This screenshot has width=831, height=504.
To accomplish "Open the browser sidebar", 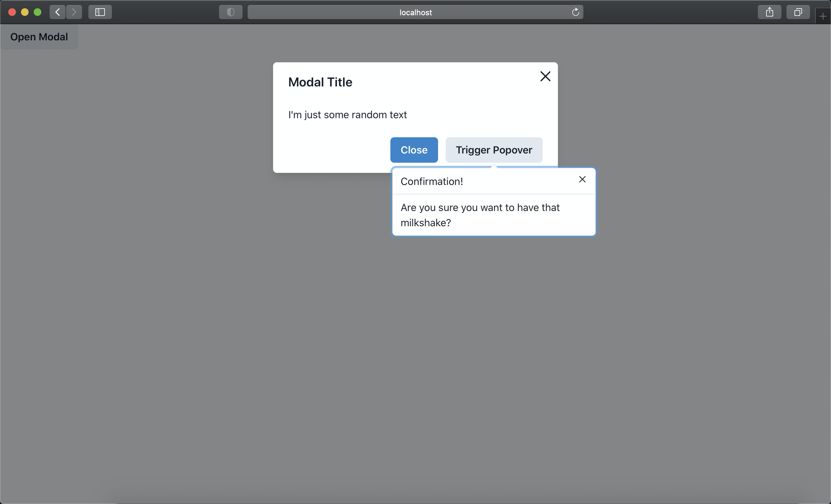I will [x=100, y=12].
